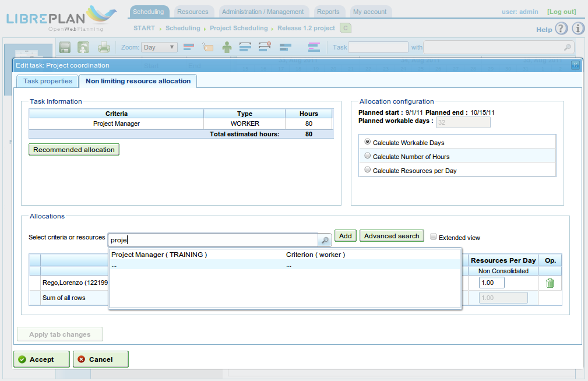Close the Edit task dialog

coord(575,65)
